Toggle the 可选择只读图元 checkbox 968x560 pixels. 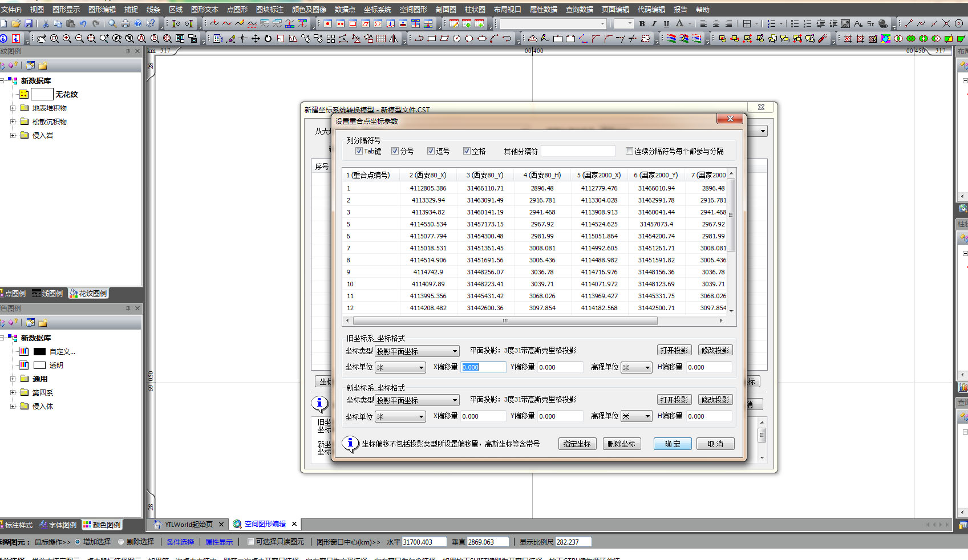pos(250,542)
